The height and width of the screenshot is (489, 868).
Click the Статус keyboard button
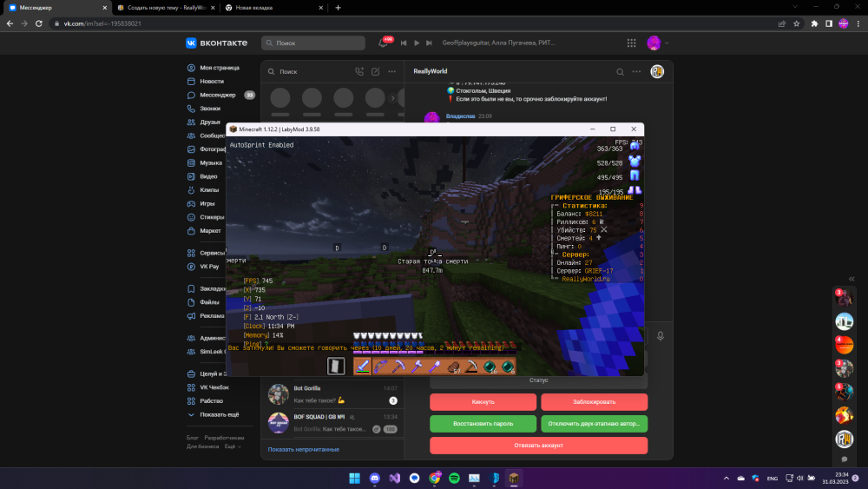pyautogui.click(x=539, y=380)
